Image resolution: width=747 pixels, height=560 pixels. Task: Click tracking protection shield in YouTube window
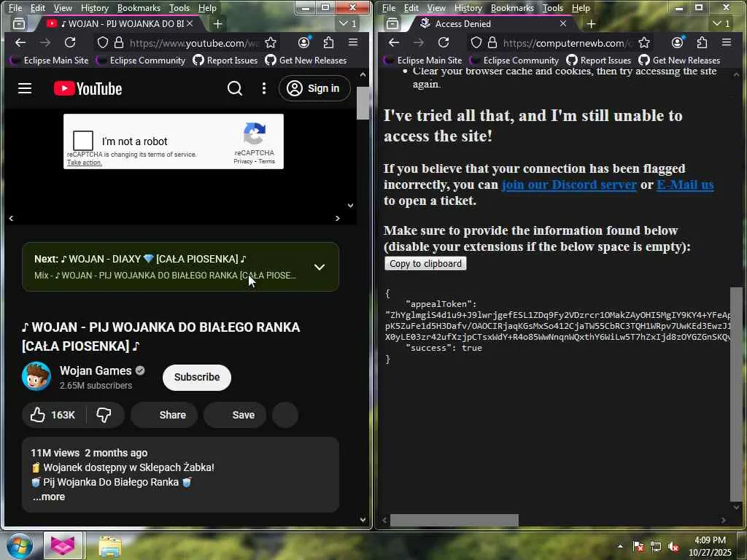tap(103, 43)
